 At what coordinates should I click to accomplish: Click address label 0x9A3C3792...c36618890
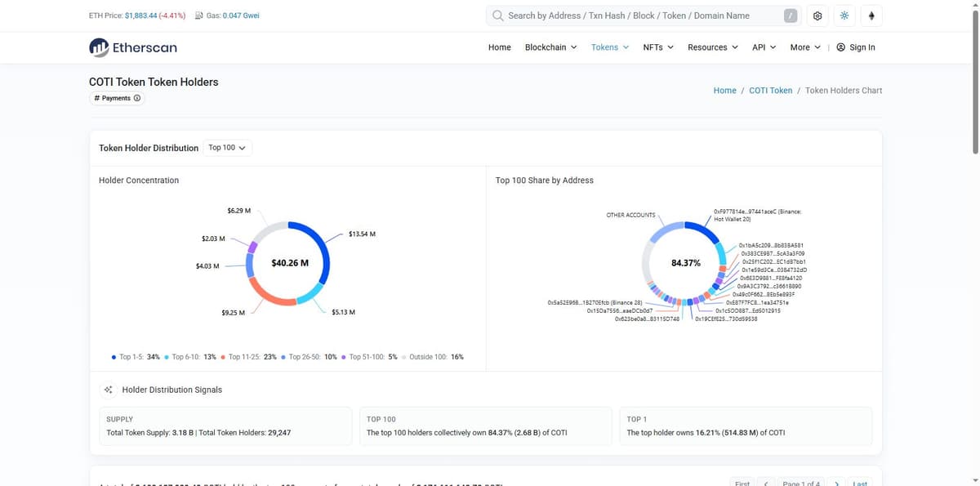[x=768, y=287]
